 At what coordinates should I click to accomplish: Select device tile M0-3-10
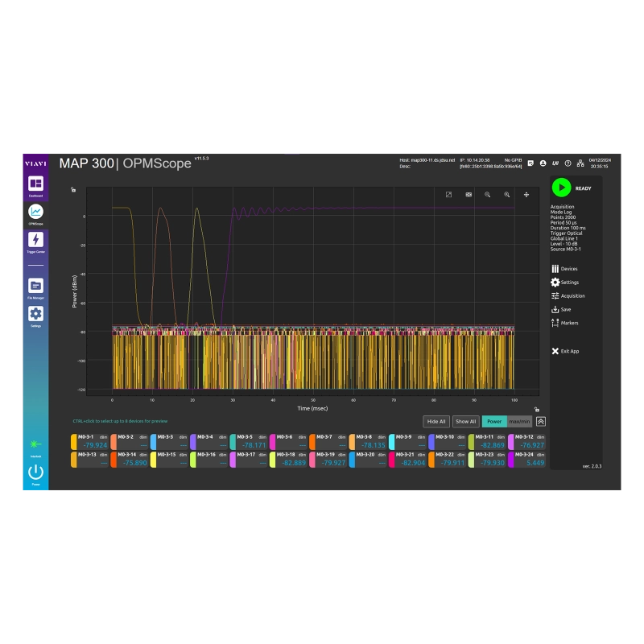click(447, 441)
